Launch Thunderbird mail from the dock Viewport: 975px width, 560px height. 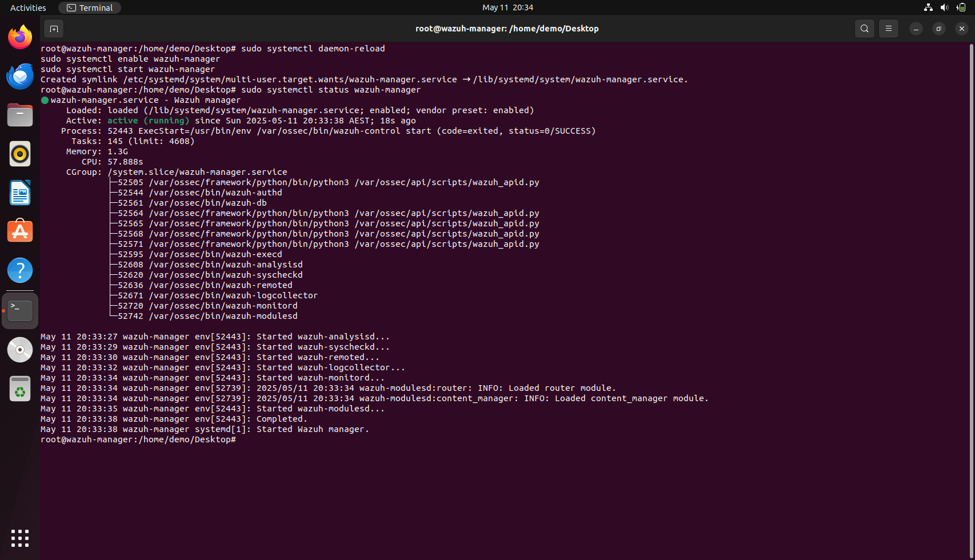click(x=20, y=76)
